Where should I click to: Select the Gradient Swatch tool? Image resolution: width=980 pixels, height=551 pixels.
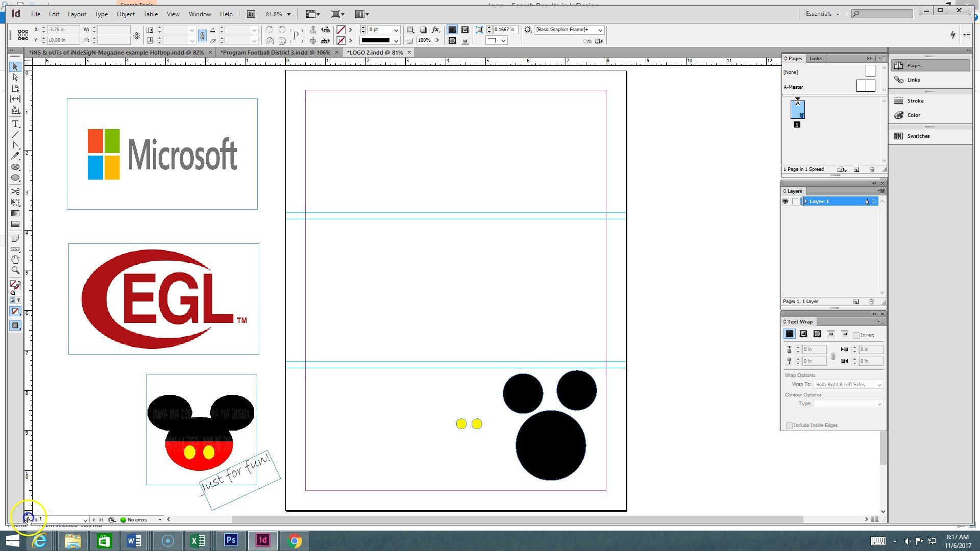pyautogui.click(x=15, y=213)
